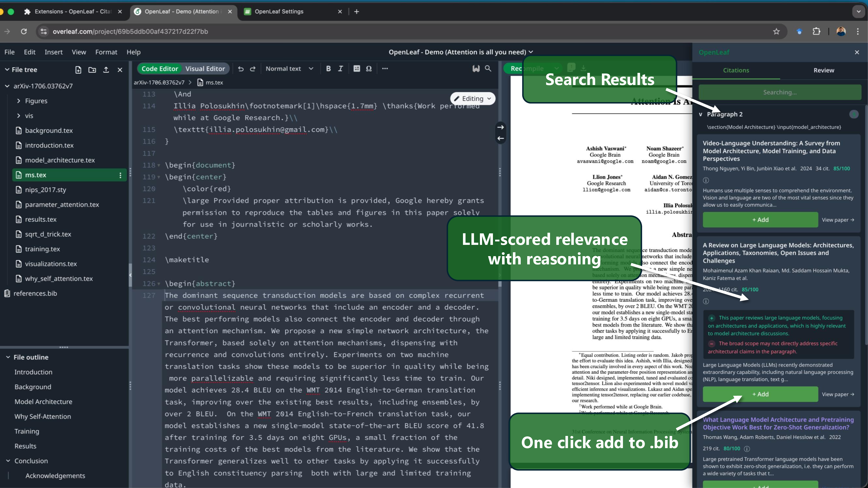868x488 pixels.
Task: Switch to OpenLeaf Settings browser tab
Action: click(x=292, y=11)
